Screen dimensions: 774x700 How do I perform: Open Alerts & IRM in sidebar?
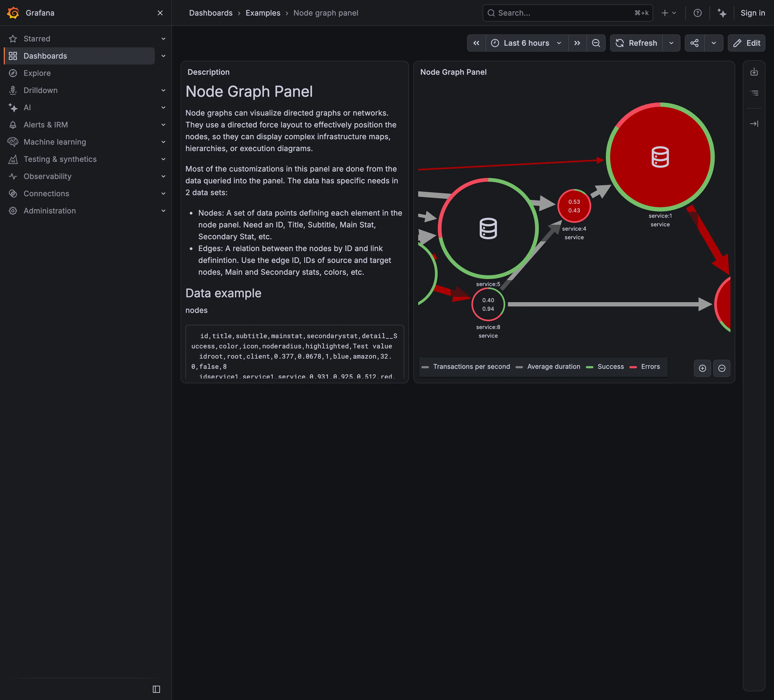click(x=45, y=125)
